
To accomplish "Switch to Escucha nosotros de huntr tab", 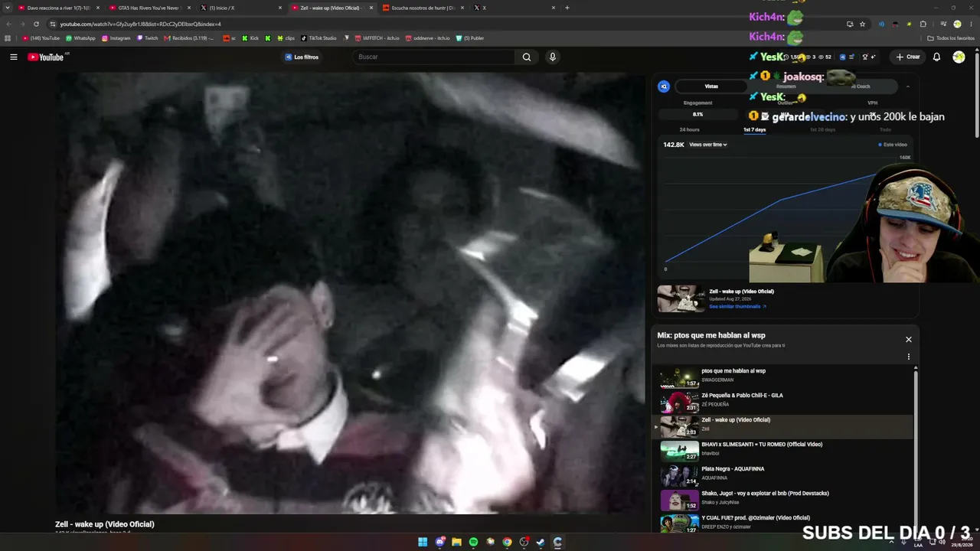I will click(423, 8).
